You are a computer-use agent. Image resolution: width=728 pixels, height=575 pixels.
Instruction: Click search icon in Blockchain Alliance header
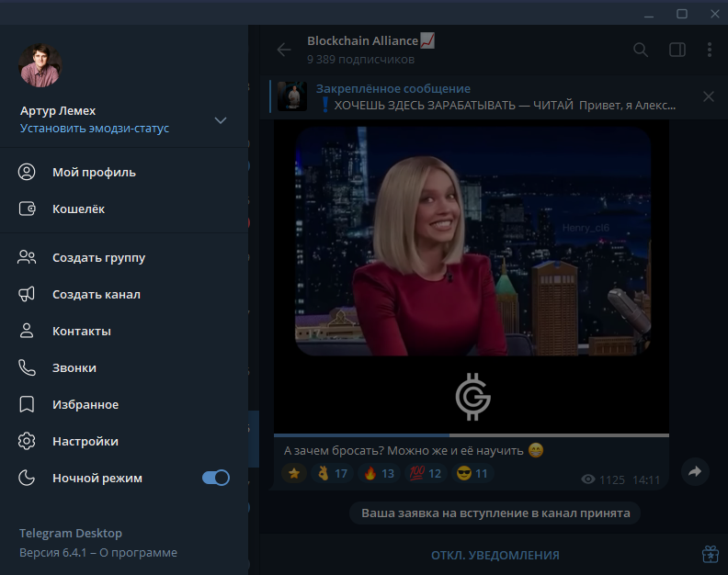pyautogui.click(x=641, y=50)
